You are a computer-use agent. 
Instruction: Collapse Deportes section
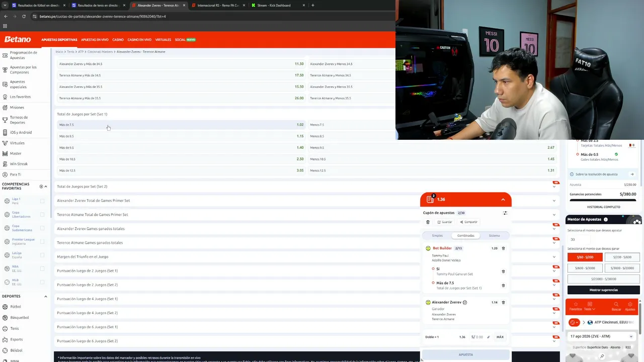(46, 296)
